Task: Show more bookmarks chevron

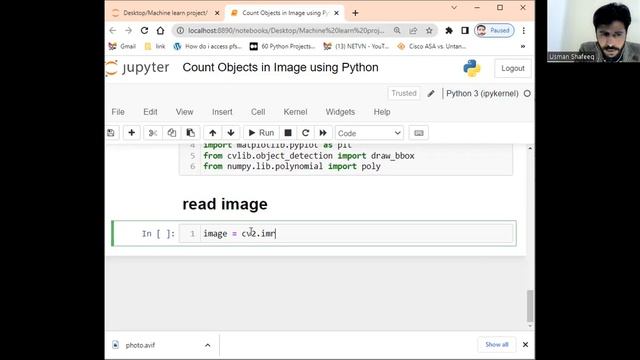Action: click(x=523, y=47)
